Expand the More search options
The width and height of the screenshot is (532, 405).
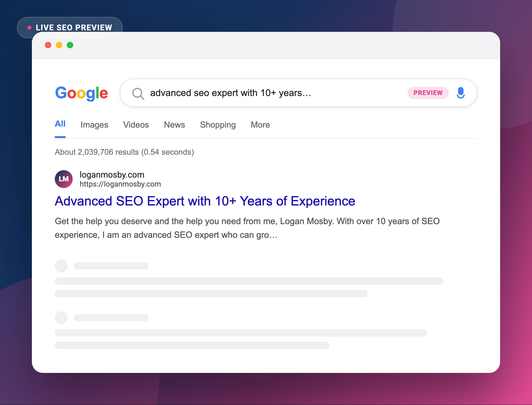click(x=260, y=125)
